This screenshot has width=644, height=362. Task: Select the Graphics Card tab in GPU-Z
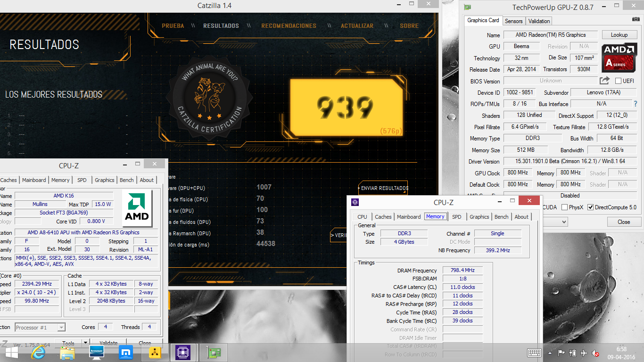coord(483,20)
